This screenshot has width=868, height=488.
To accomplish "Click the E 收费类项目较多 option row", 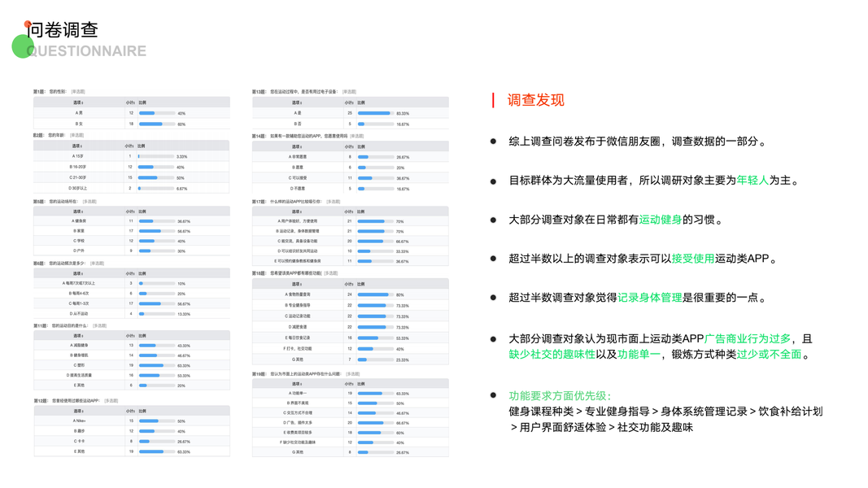I will pyautogui.click(x=351, y=433).
